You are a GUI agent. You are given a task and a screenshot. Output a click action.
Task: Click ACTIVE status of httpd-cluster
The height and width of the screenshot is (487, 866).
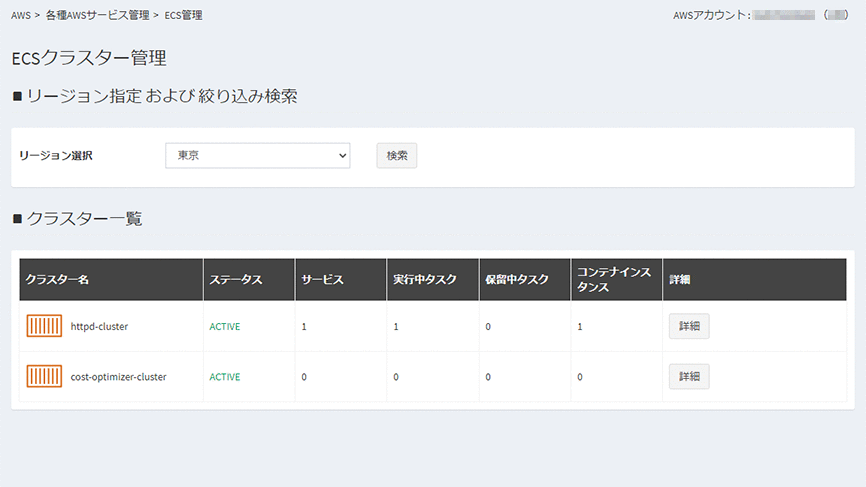225,326
